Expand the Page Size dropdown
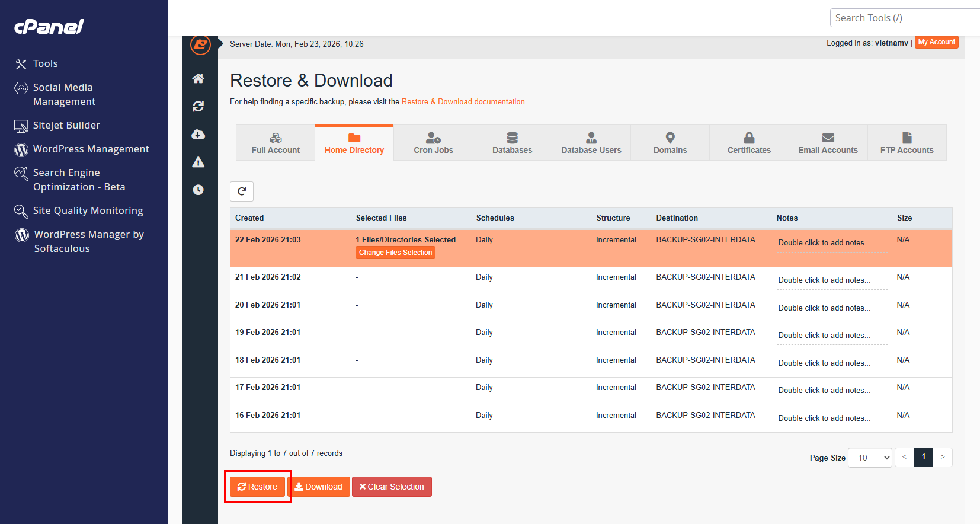The width and height of the screenshot is (980, 524). coord(870,458)
